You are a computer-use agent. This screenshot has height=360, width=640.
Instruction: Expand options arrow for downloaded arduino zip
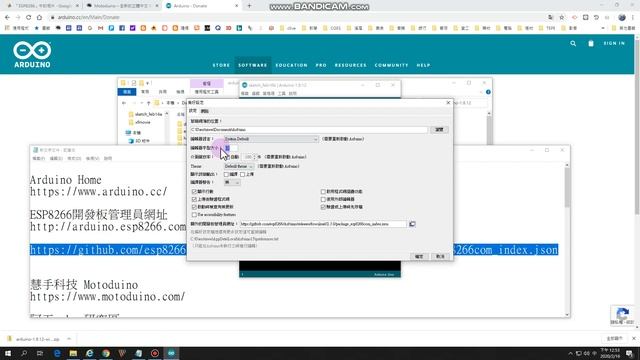point(69,339)
